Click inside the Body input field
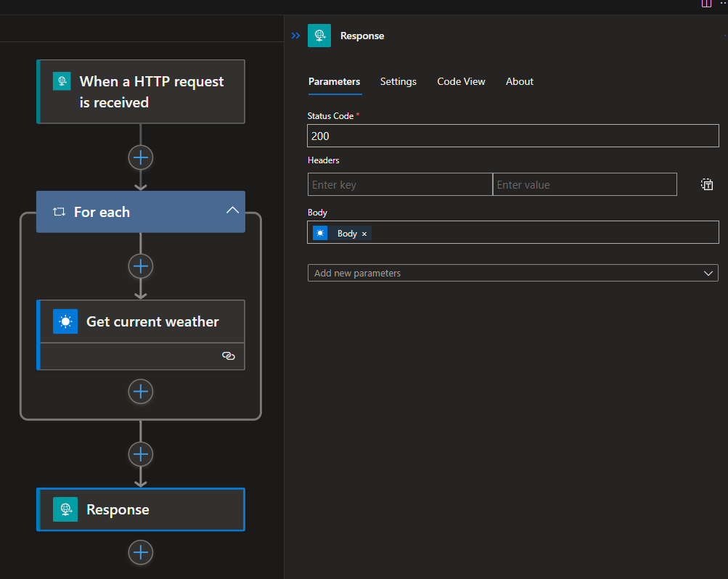Viewport: 728px width, 579px height. point(513,232)
